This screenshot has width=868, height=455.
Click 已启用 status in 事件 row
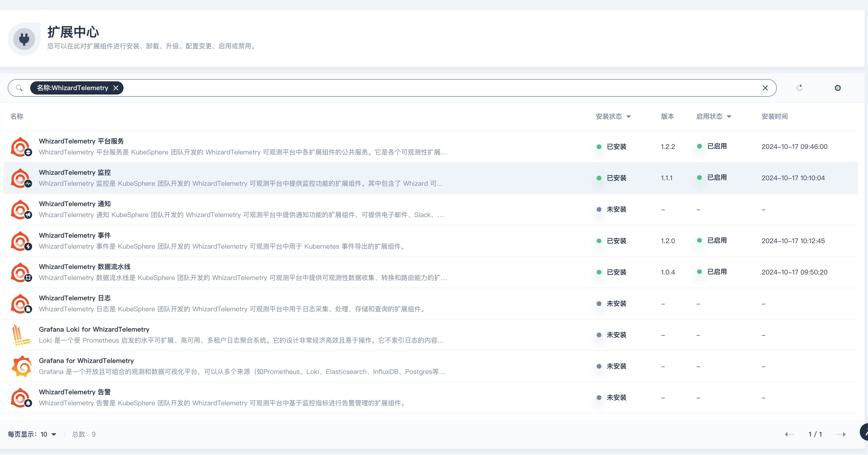[x=712, y=240]
